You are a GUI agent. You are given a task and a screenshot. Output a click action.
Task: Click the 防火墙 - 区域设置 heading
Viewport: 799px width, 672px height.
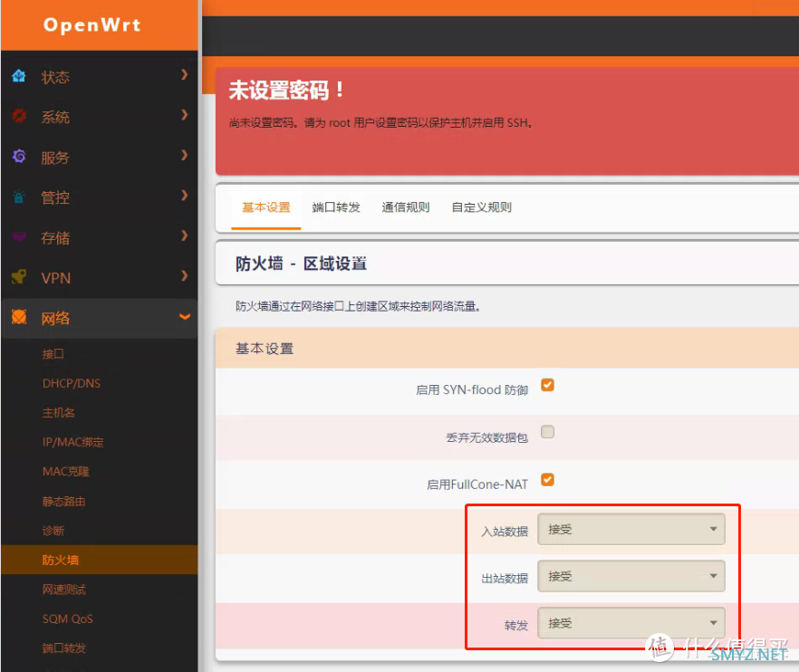[x=301, y=264]
